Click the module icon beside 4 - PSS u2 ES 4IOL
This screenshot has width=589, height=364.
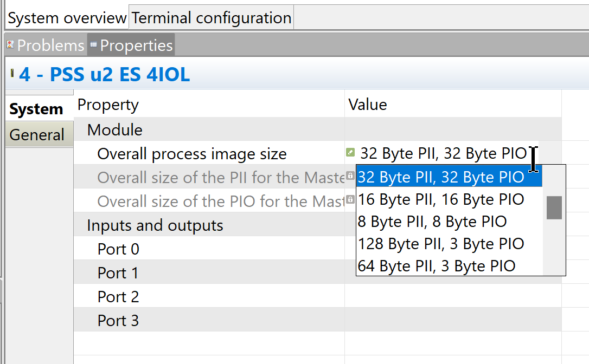(12, 73)
